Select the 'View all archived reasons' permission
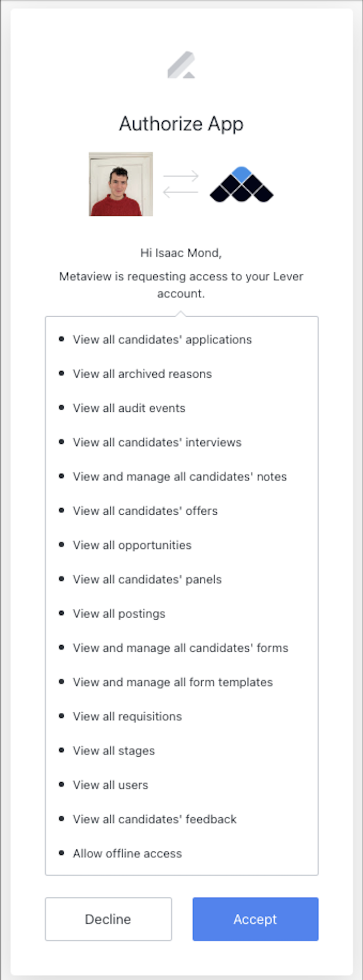The width and height of the screenshot is (363, 980). tap(142, 374)
